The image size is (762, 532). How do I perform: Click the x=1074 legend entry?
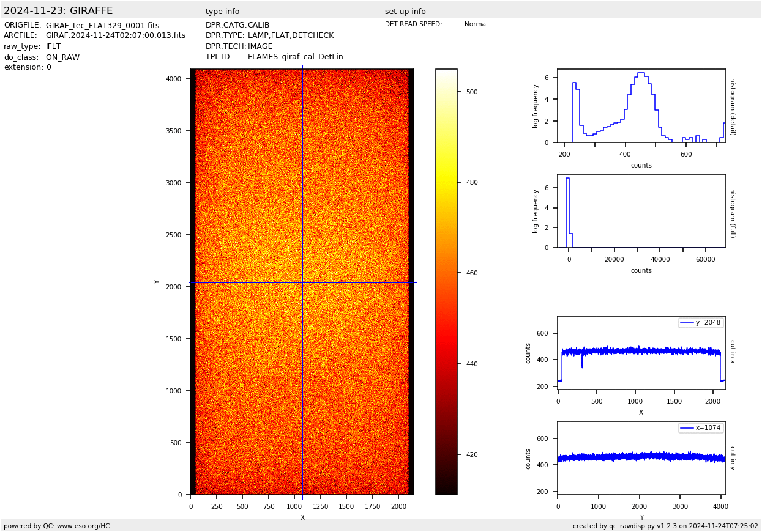point(701,428)
